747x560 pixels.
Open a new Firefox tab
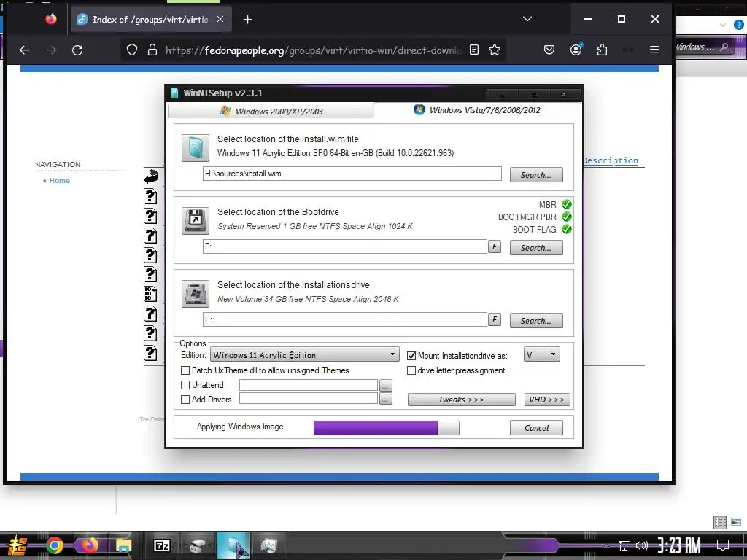(248, 20)
